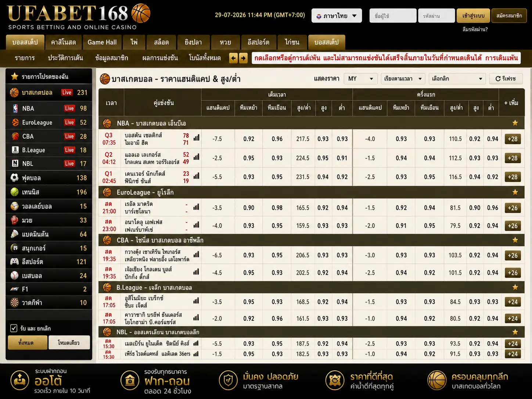Select the NBA league logo icon
The width and height of the screenshot is (532, 399).
click(x=15, y=108)
